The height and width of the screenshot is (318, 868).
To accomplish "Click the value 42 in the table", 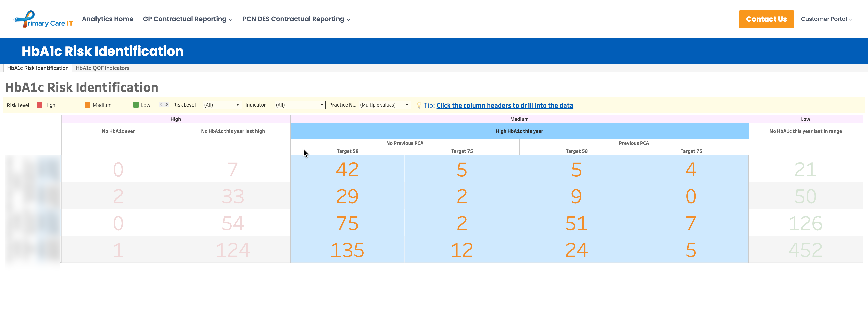I will click(347, 170).
